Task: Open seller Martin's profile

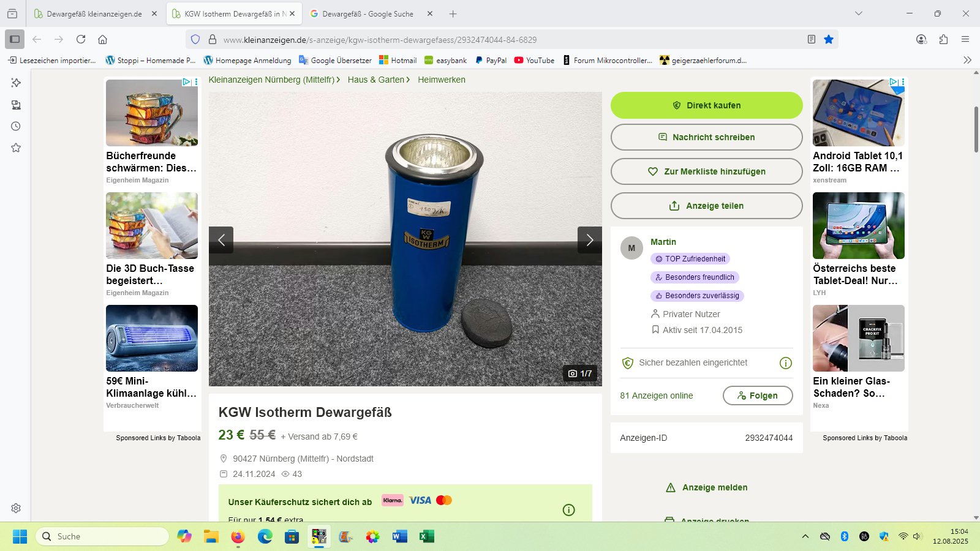Action: coord(663,242)
